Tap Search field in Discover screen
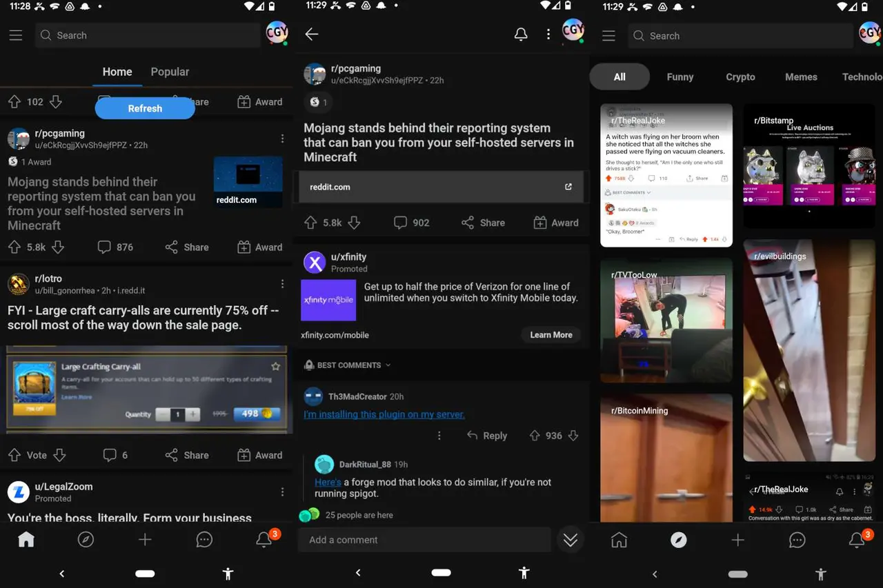883x588 pixels. pyautogui.click(x=741, y=36)
